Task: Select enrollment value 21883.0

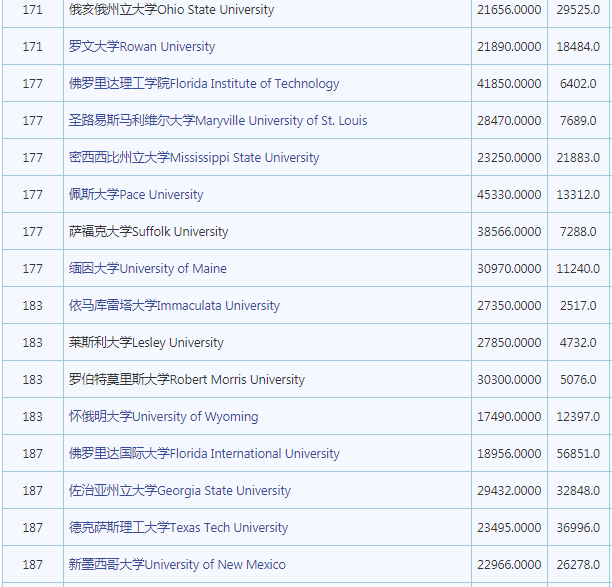Action: click(x=578, y=158)
